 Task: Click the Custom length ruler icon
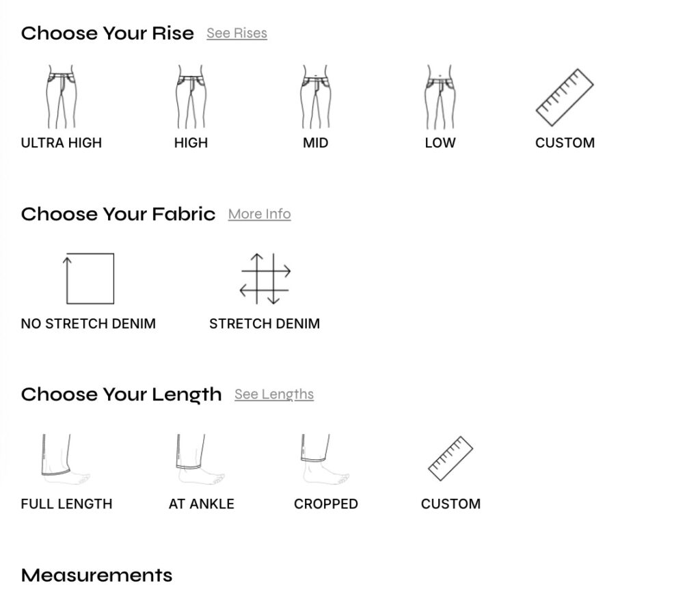coord(450,459)
